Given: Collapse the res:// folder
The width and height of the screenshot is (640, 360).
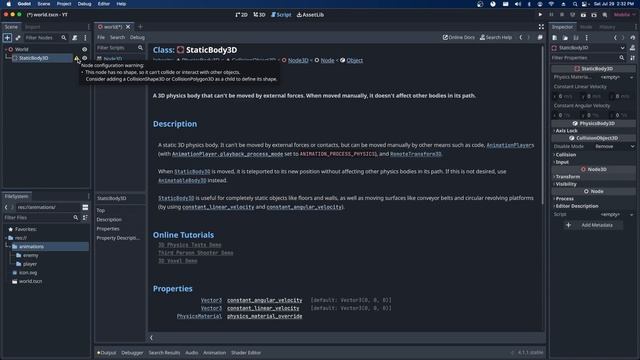Looking at the screenshot, I should 6,238.
